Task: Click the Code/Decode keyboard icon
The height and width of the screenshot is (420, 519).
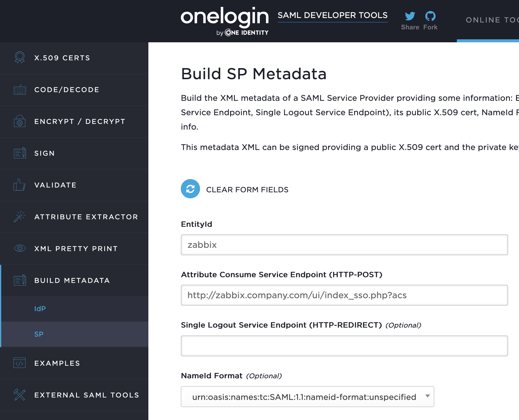Action: click(x=20, y=89)
